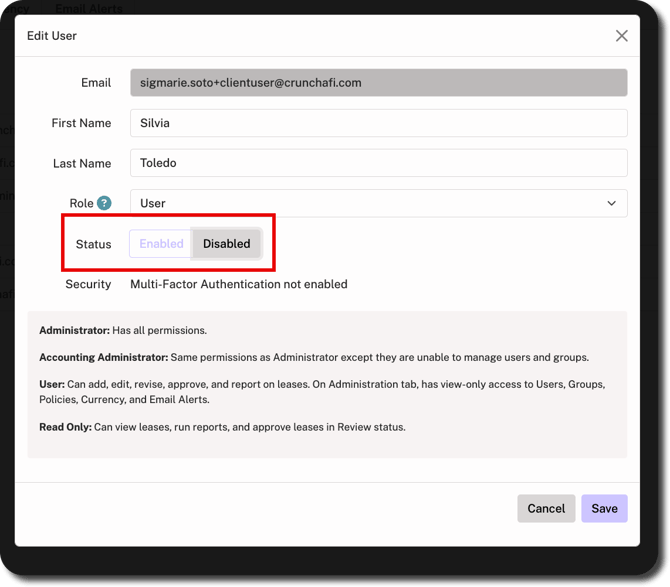Click the Administrator role description

click(123, 330)
